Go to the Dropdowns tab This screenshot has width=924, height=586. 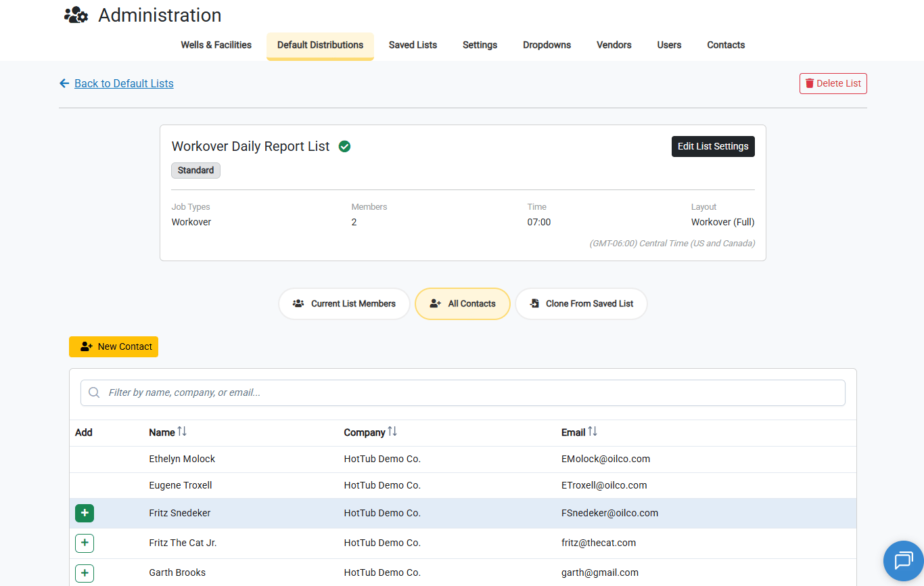pos(547,45)
